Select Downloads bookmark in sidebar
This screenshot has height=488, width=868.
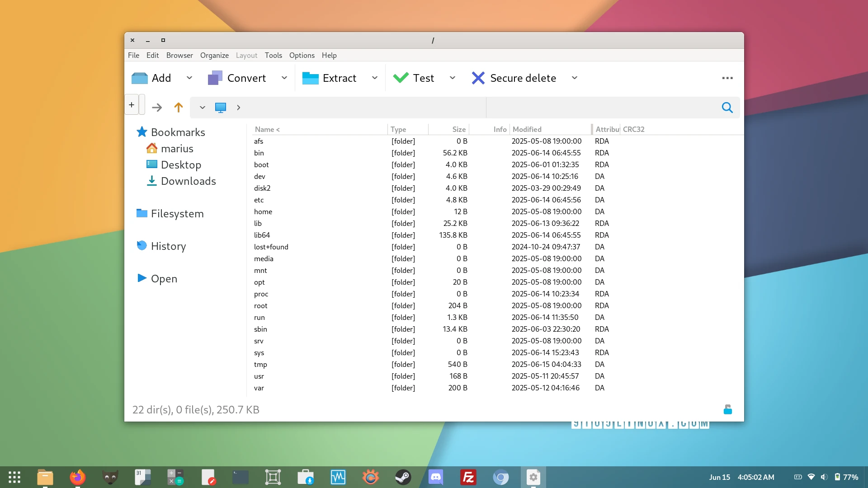click(188, 181)
